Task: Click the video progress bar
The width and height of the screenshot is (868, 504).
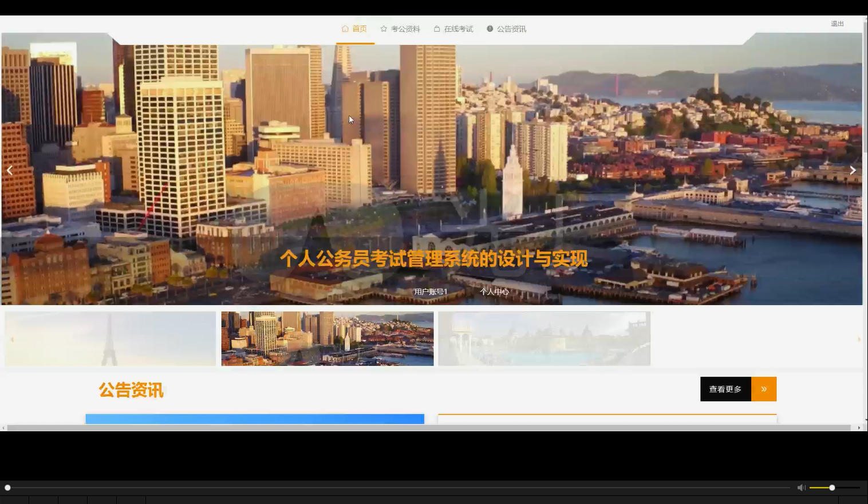Action: (401, 487)
